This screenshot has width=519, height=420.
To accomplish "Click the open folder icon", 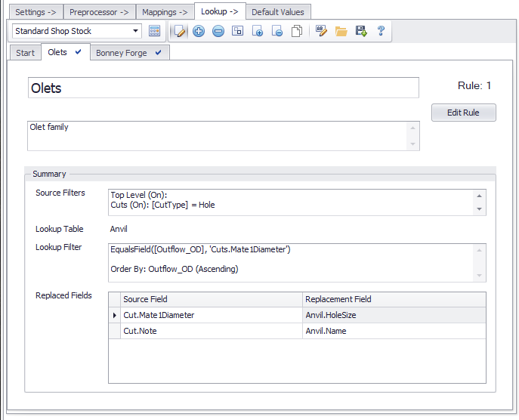I will coord(341,31).
